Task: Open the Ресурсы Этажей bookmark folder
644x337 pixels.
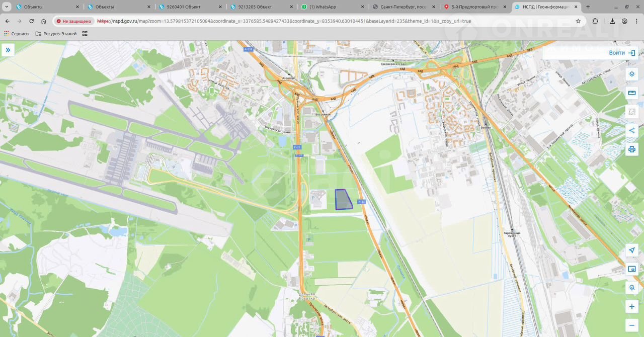Action: click(x=56, y=34)
